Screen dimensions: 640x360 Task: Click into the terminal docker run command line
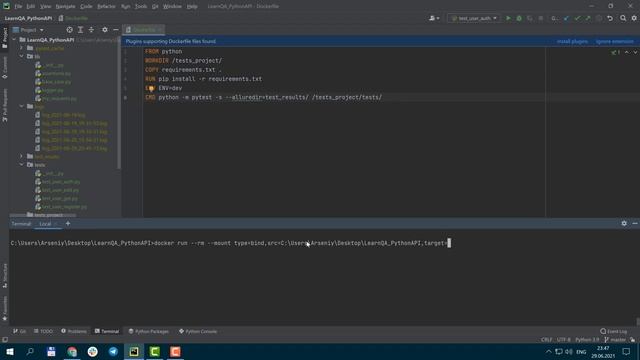point(231,243)
